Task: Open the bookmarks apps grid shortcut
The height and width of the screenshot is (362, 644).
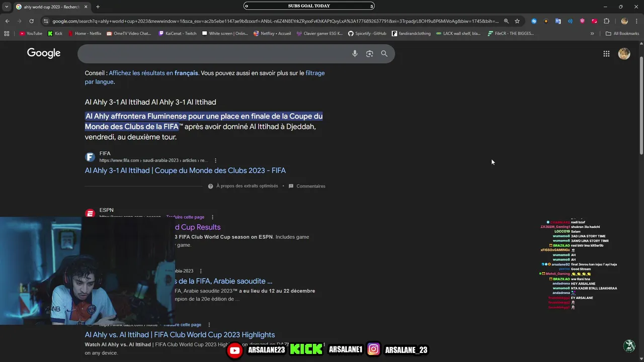Action: coord(7,34)
